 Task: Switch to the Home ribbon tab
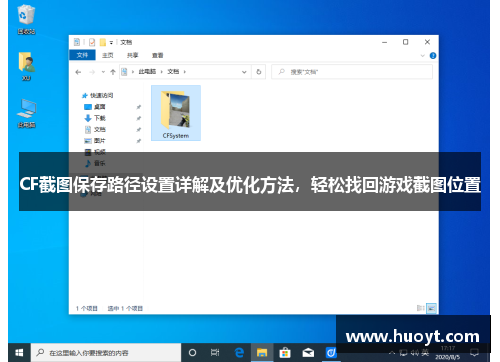(108, 55)
